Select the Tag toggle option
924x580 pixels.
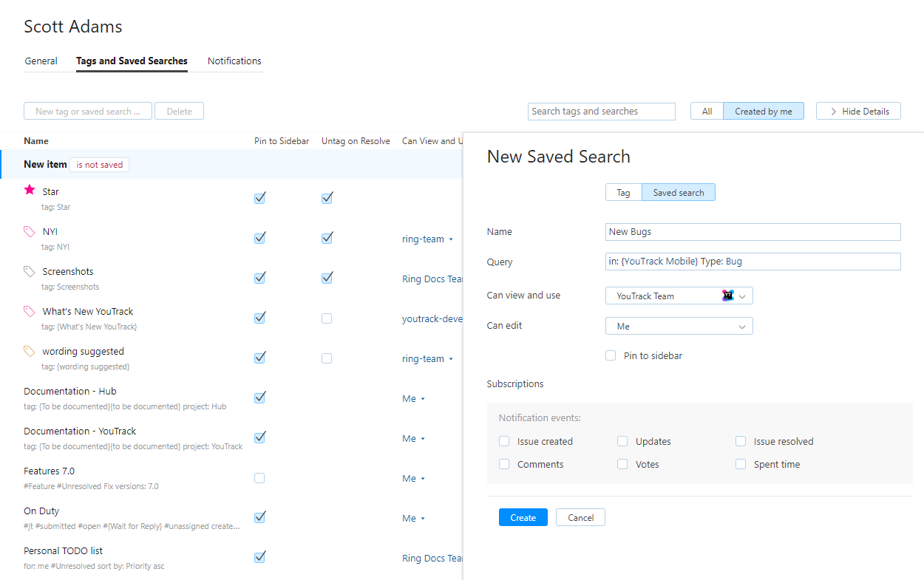click(623, 192)
